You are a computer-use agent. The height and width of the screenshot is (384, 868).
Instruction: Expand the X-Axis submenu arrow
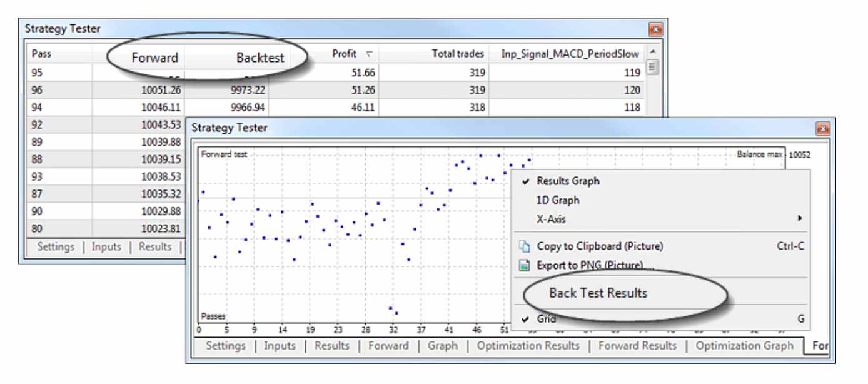click(799, 220)
